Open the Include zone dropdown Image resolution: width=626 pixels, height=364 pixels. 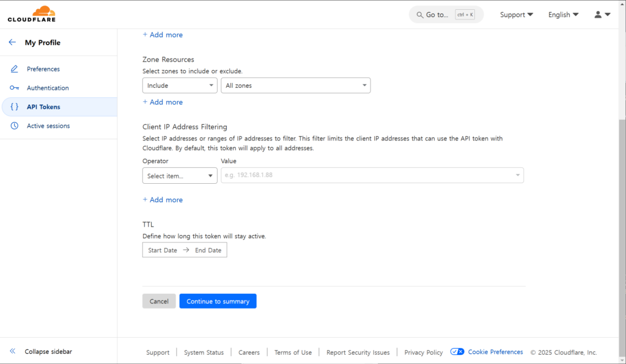pyautogui.click(x=180, y=86)
